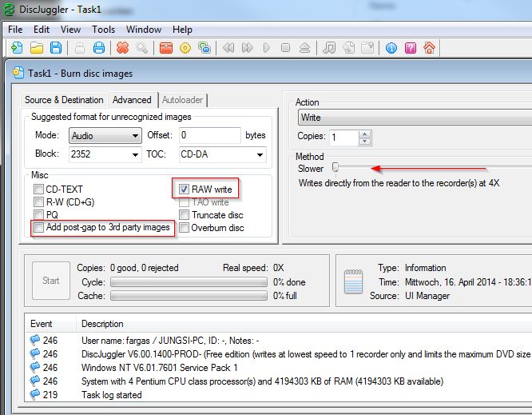This screenshot has width=532, height=415.
Task: Click the red home icon
Action: click(x=429, y=48)
